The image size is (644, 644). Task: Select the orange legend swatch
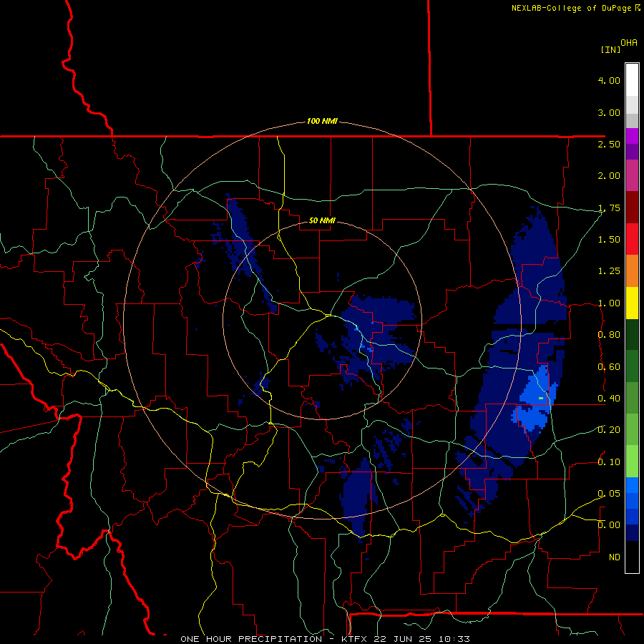pos(632,270)
